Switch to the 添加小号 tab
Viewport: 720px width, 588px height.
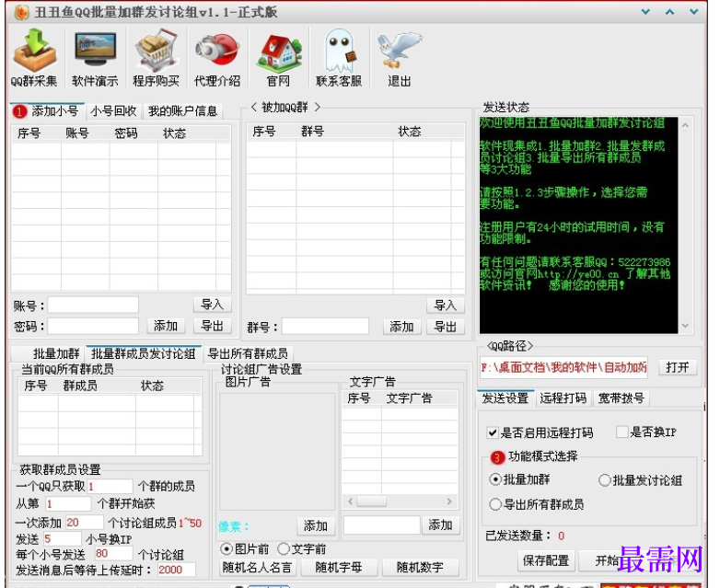tap(47, 111)
